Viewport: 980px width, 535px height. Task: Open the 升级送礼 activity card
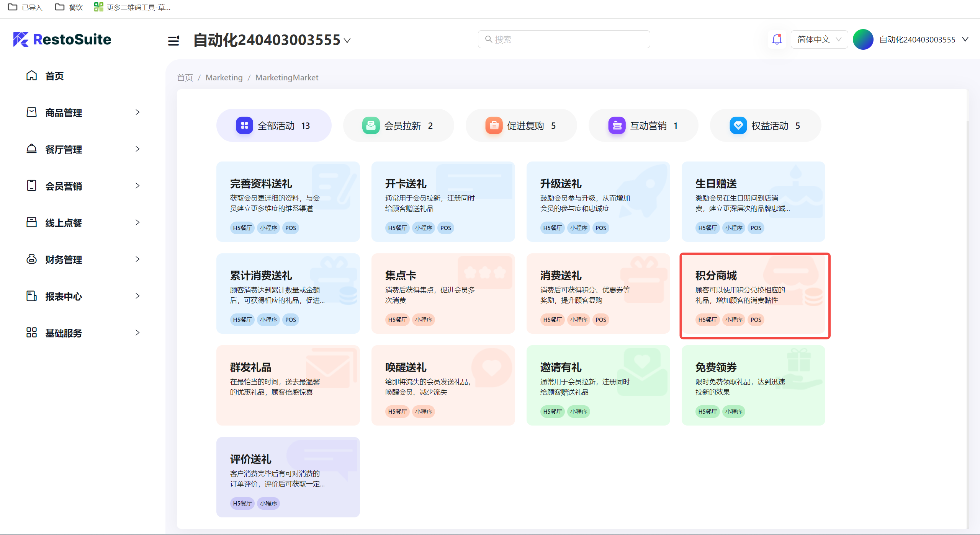(x=598, y=202)
